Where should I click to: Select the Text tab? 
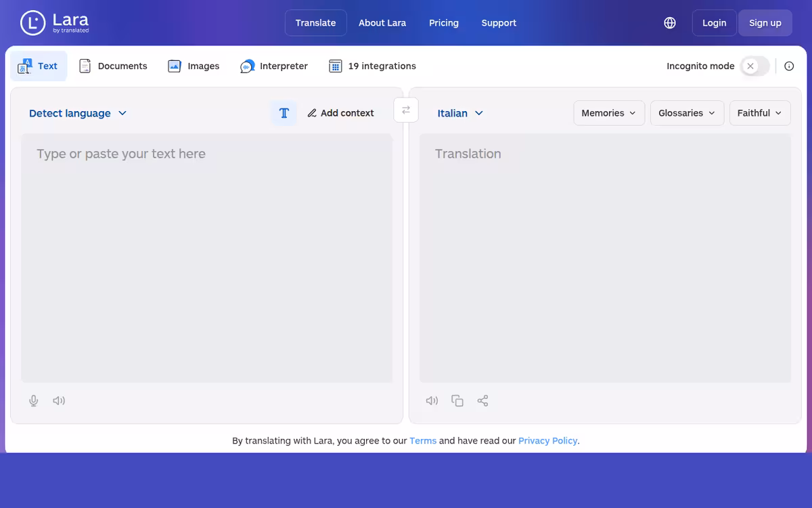click(39, 66)
